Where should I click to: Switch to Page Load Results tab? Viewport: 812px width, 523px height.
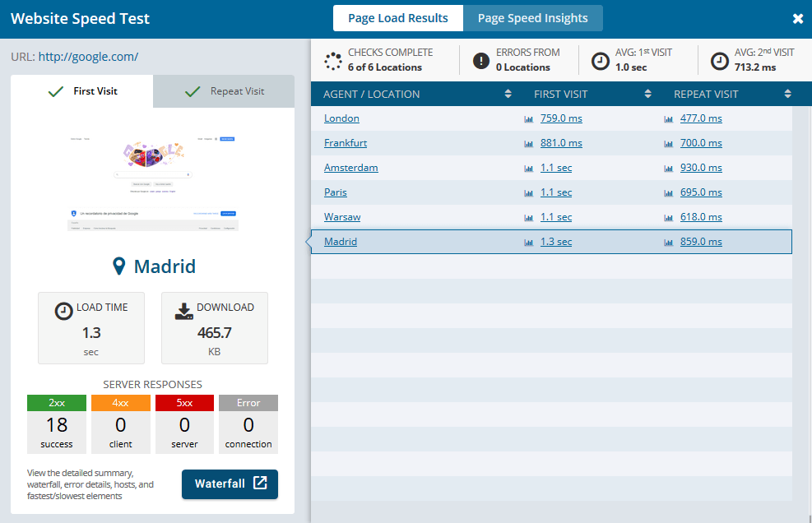tap(397, 18)
